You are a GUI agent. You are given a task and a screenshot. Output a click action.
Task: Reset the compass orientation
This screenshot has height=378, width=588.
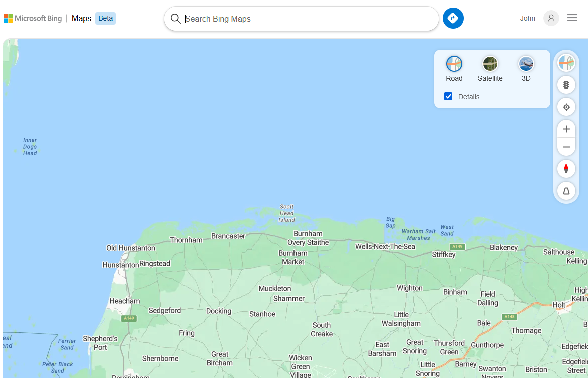(x=566, y=169)
